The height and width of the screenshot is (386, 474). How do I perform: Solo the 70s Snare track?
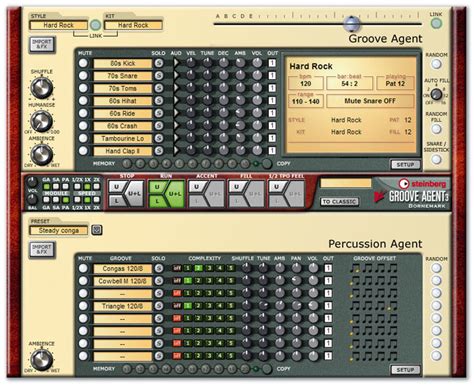(x=159, y=76)
